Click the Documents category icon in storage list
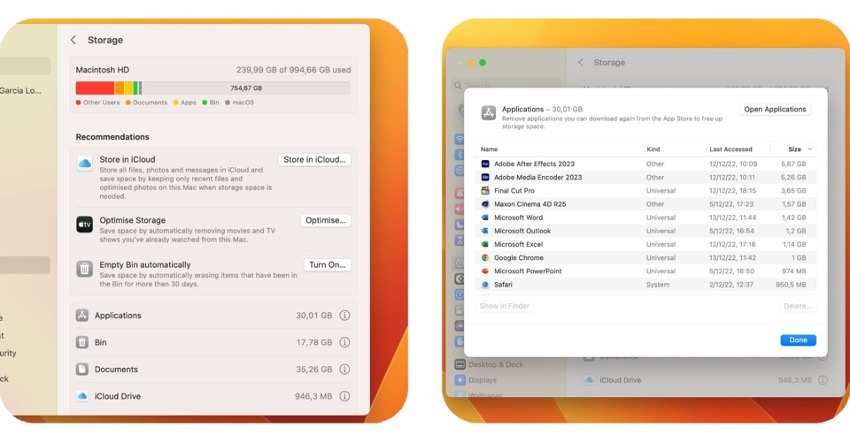Screen dimensions: 850x444 point(82,369)
